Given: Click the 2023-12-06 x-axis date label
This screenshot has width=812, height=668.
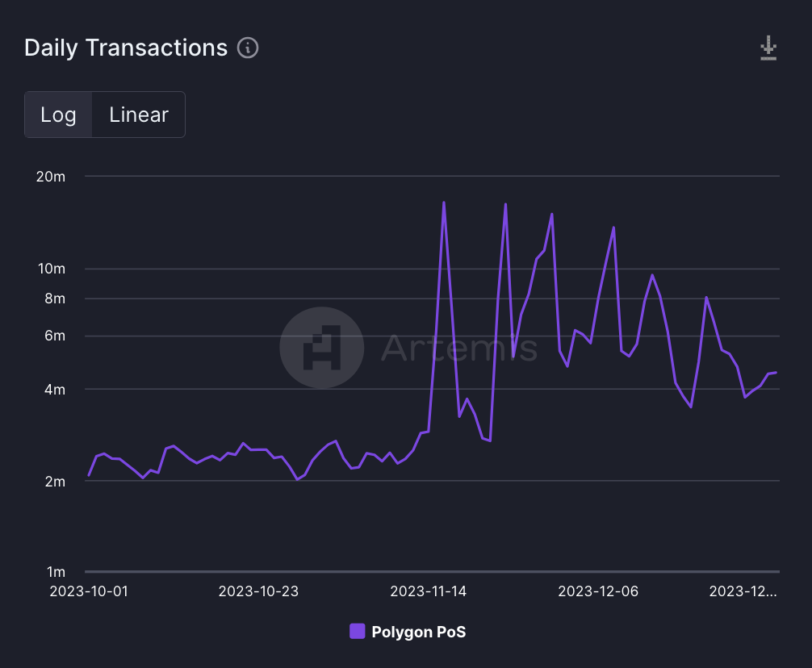Looking at the screenshot, I should click(598, 591).
